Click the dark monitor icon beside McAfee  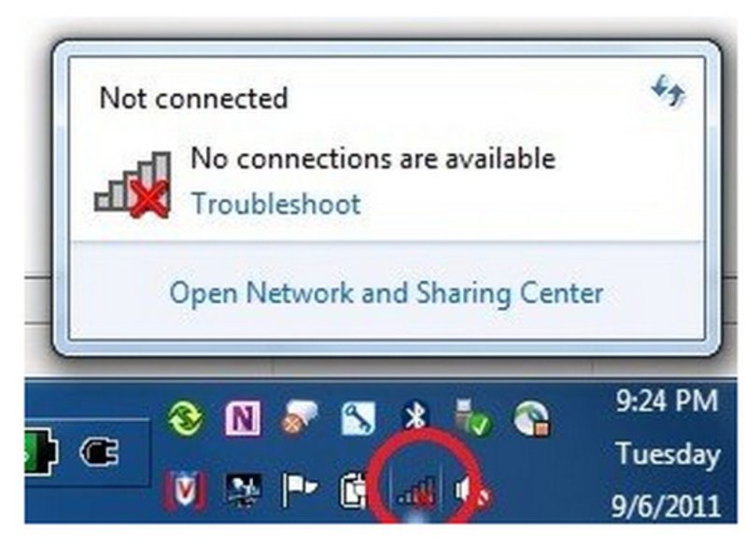point(243,490)
